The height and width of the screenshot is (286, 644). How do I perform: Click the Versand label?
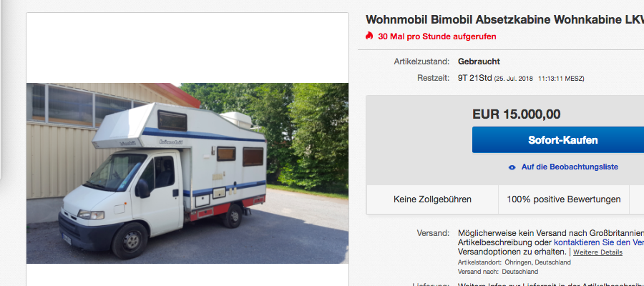(x=433, y=233)
